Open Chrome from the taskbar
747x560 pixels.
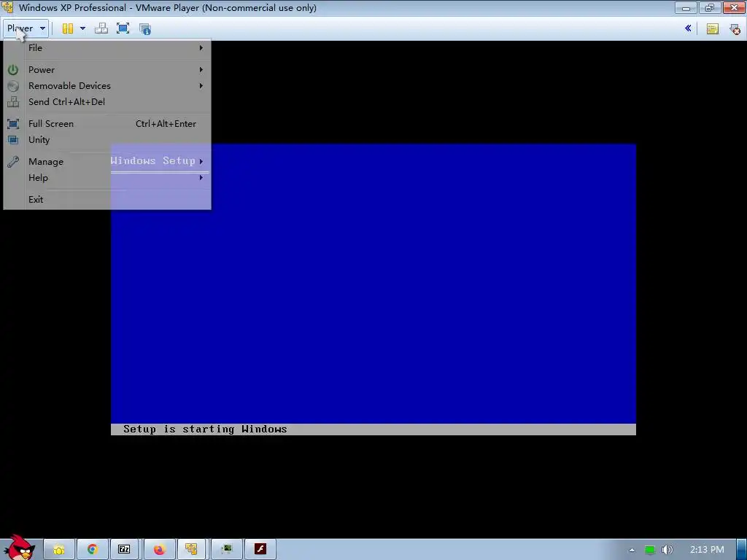[93, 550]
